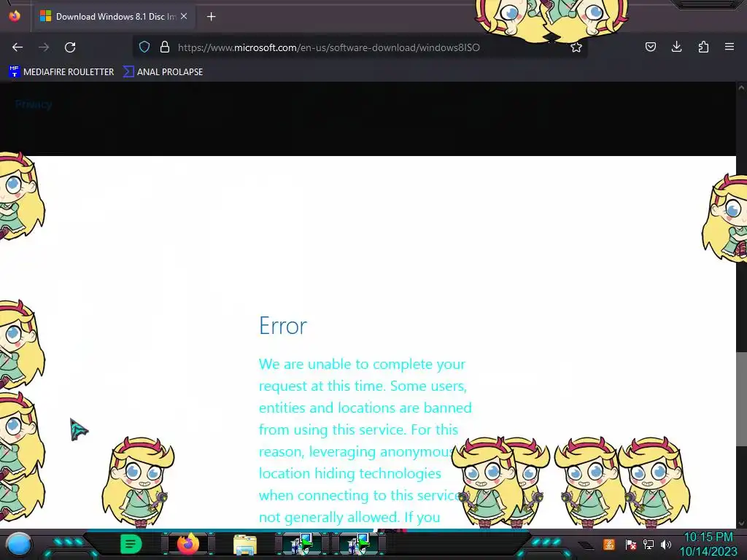This screenshot has height=560, width=747.
Task: Show the downloads panel
Action: 676,47
